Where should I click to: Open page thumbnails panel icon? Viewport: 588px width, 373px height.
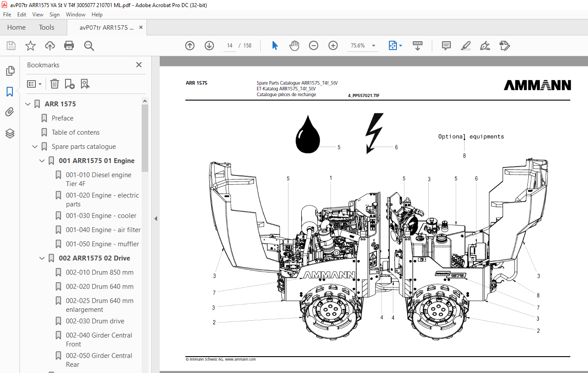point(10,71)
